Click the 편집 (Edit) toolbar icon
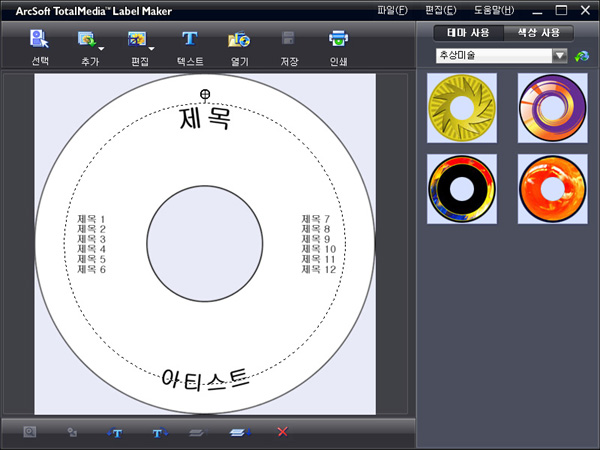This screenshot has width=600, height=450. tap(137, 39)
